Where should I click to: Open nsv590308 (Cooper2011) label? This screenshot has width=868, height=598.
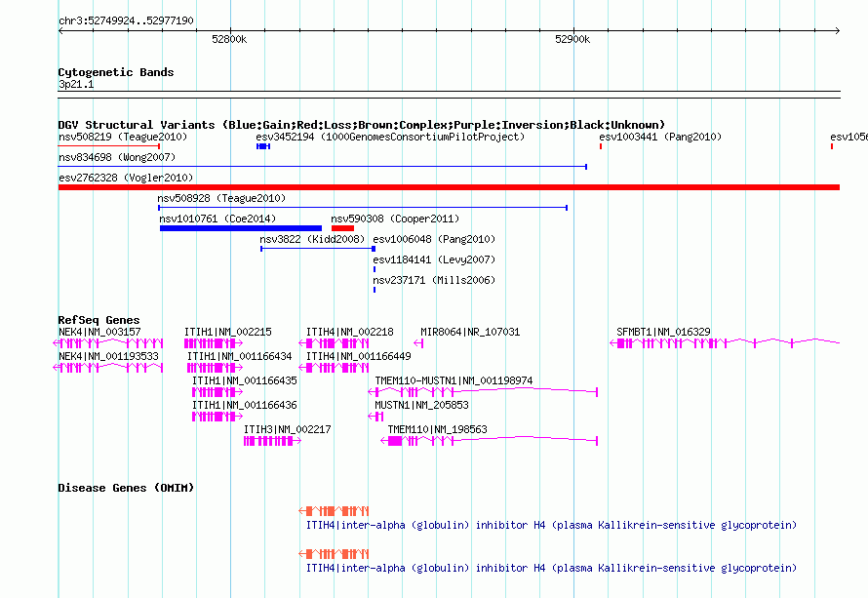[x=395, y=219]
